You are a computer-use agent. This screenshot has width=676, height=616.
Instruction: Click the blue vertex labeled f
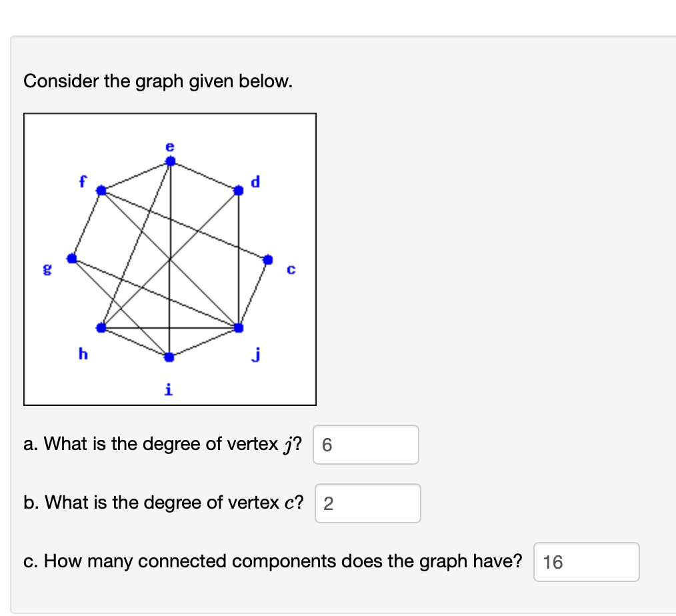(102, 191)
